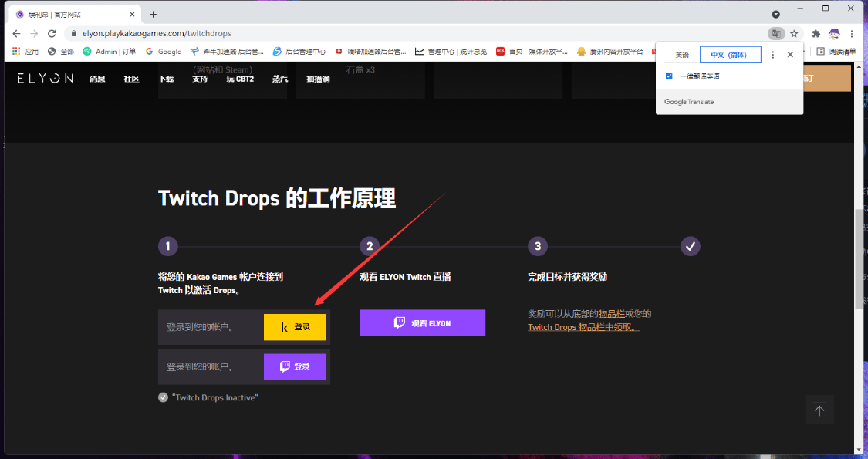Viewport: 868px width, 459px height.
Task: Click the step 2 circle marker
Action: pos(370,246)
